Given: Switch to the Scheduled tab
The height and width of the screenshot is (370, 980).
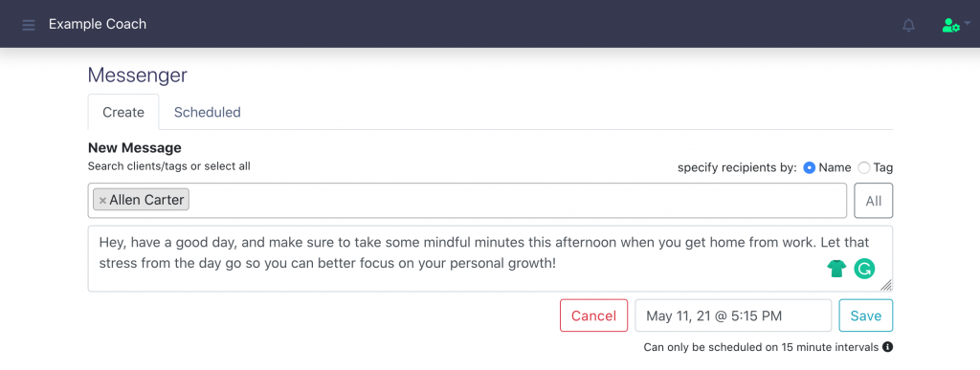Looking at the screenshot, I should point(208,112).
